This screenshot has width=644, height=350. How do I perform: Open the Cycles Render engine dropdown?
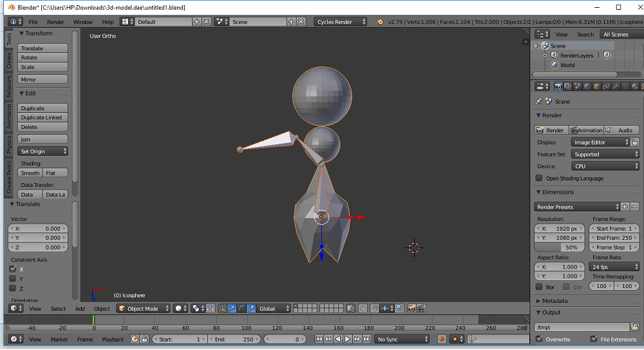341,22
